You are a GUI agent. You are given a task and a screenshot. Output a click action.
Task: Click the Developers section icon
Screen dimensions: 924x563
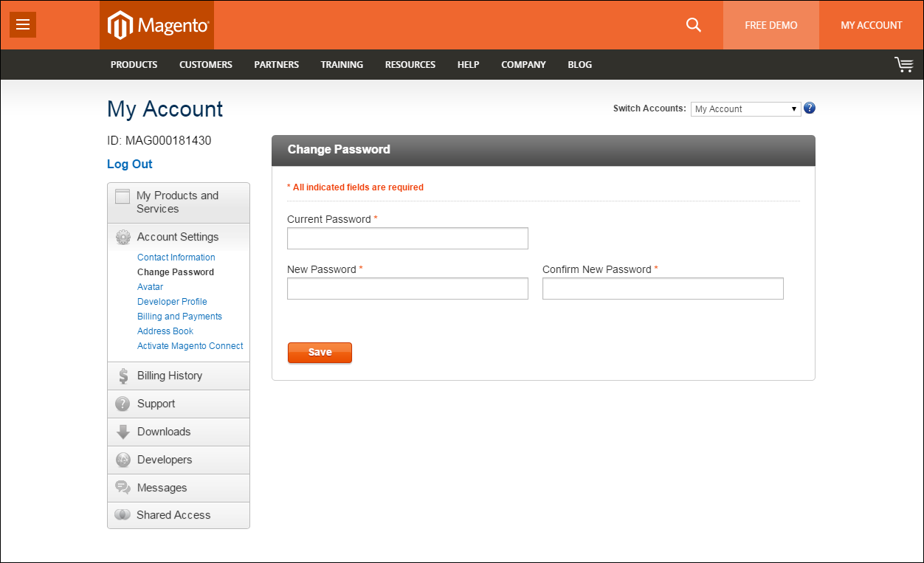coord(123,460)
